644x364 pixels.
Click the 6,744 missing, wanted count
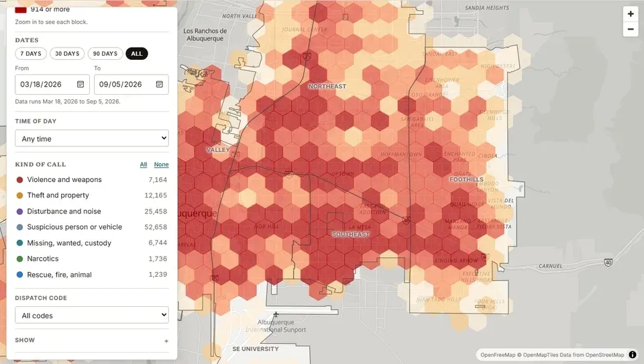(158, 243)
